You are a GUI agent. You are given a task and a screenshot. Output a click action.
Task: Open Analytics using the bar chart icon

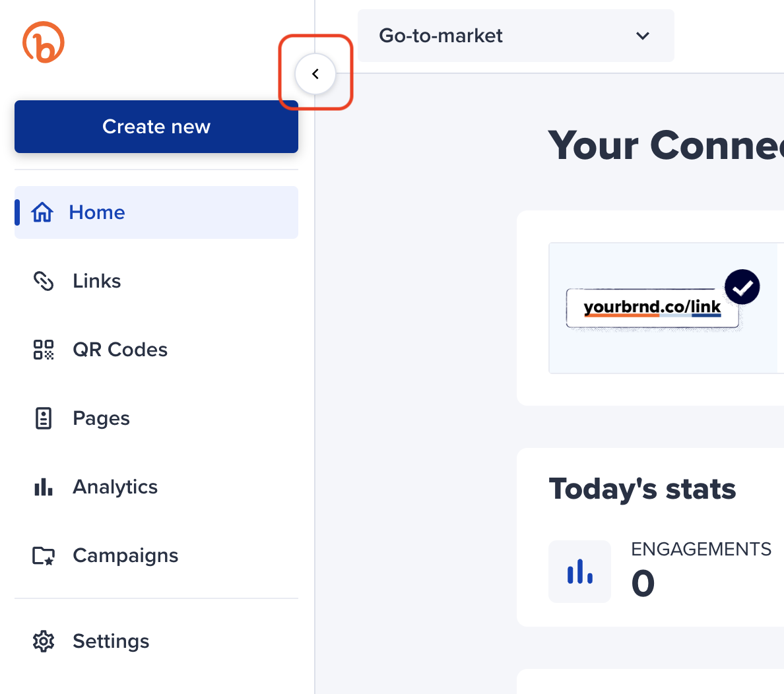pyautogui.click(x=43, y=487)
